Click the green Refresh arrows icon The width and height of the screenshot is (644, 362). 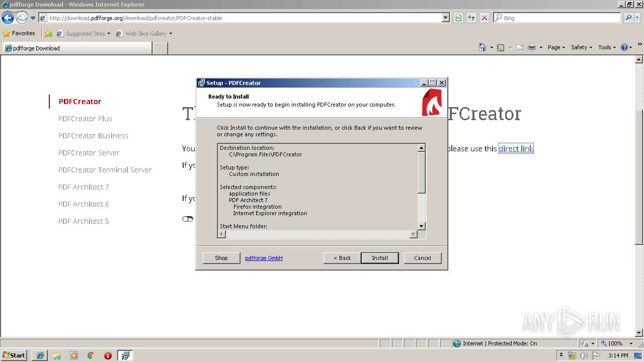(471, 18)
